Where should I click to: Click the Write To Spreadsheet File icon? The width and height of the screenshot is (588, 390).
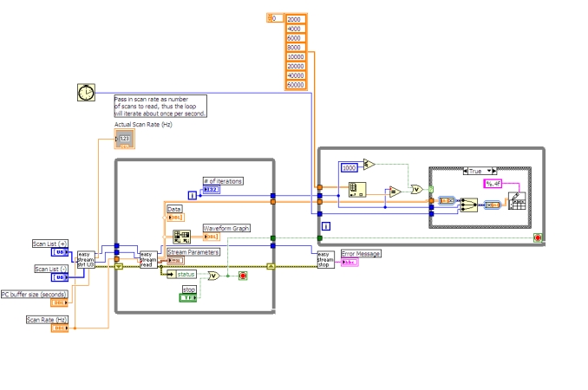(x=517, y=200)
